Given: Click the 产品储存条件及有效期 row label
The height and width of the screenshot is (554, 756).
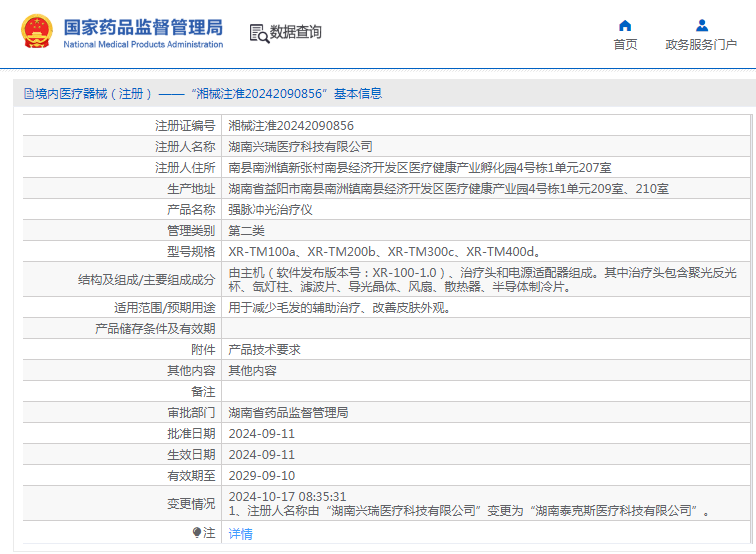Looking at the screenshot, I should (155, 329).
